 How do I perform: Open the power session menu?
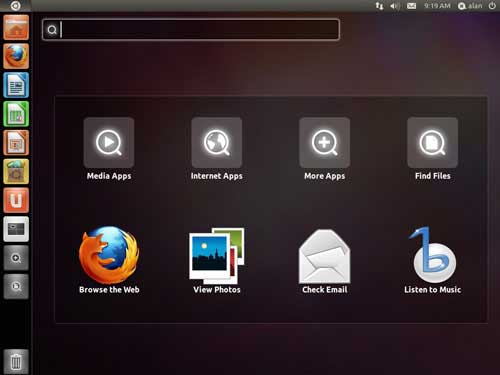(492, 6)
